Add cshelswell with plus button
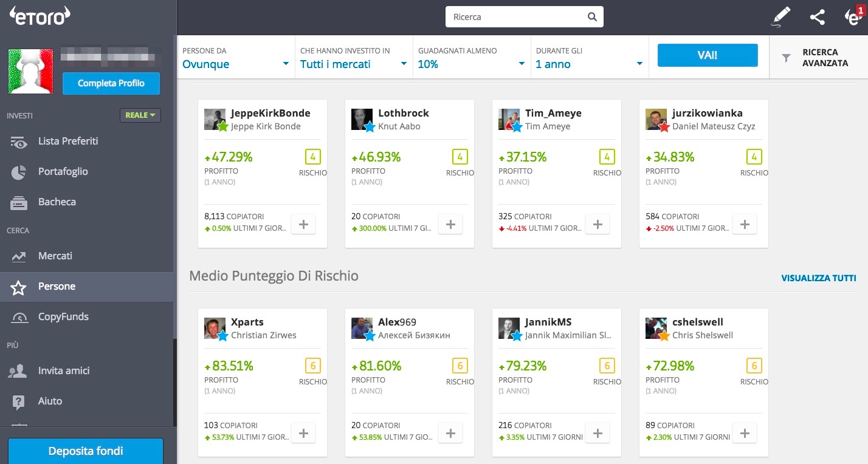 tap(745, 433)
